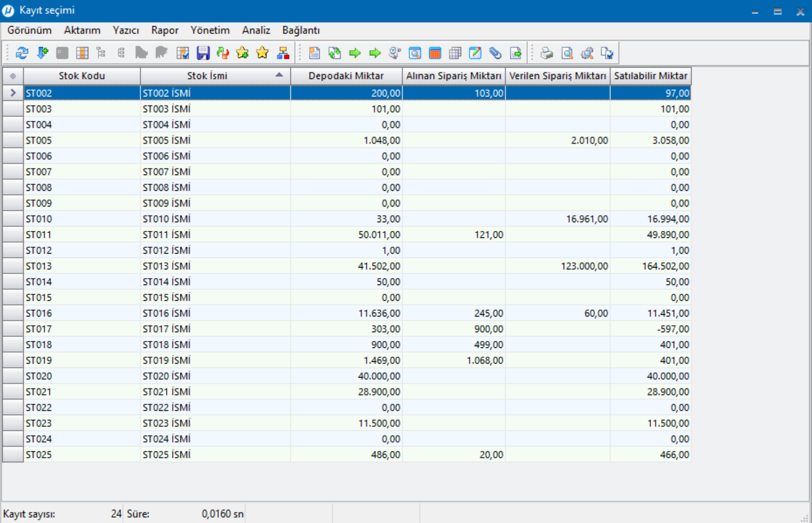The image size is (812, 523).
Task: Open the Görünüm menu
Action: tap(29, 30)
